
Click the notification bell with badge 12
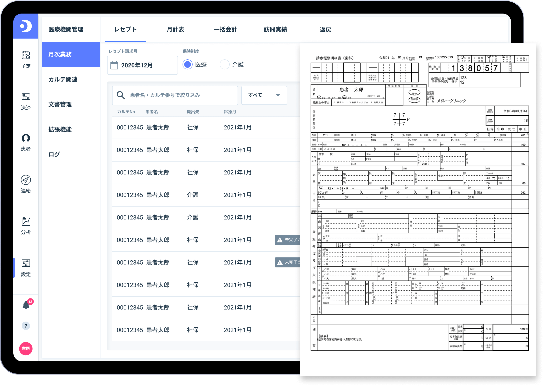point(26,305)
